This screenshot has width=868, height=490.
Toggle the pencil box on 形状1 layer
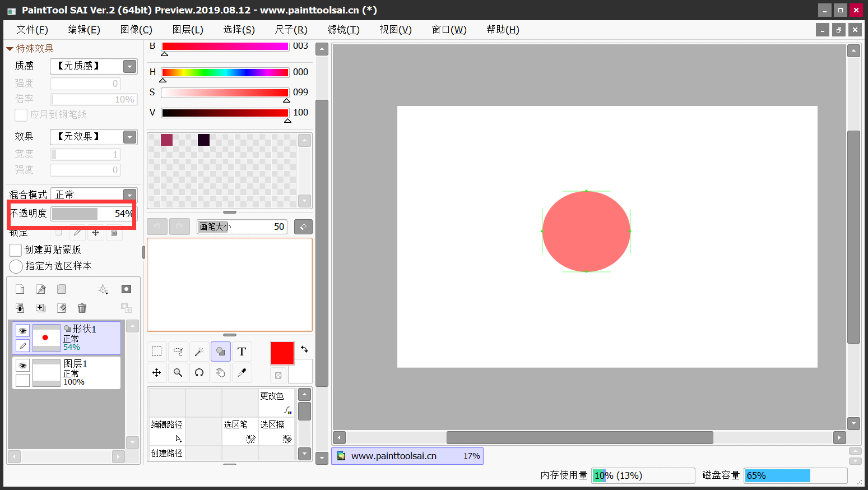point(22,345)
